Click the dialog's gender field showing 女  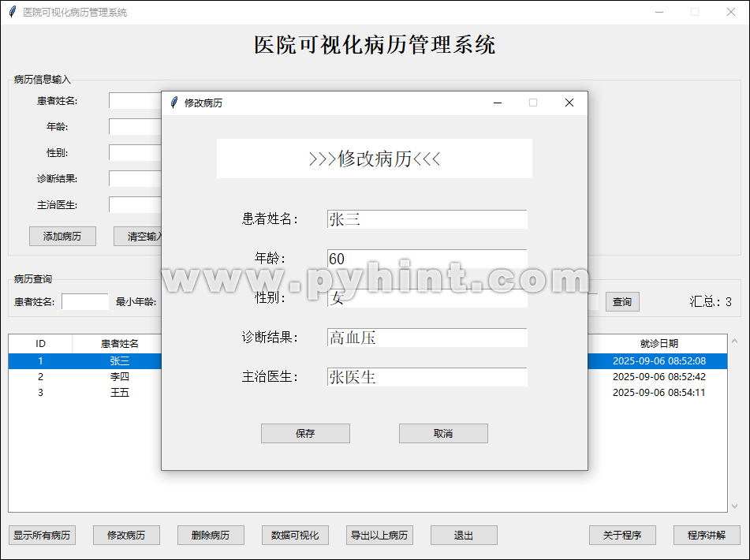(427, 298)
